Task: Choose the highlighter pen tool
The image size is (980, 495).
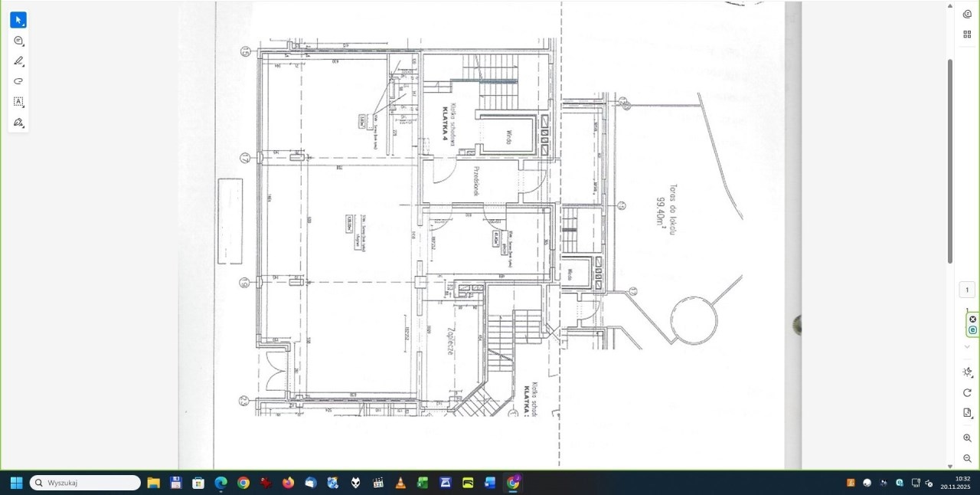Action: click(x=18, y=61)
